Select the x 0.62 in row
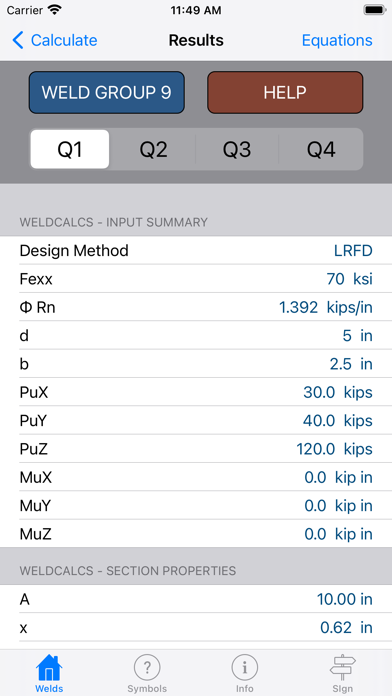The image size is (392, 696). pyautogui.click(x=196, y=628)
